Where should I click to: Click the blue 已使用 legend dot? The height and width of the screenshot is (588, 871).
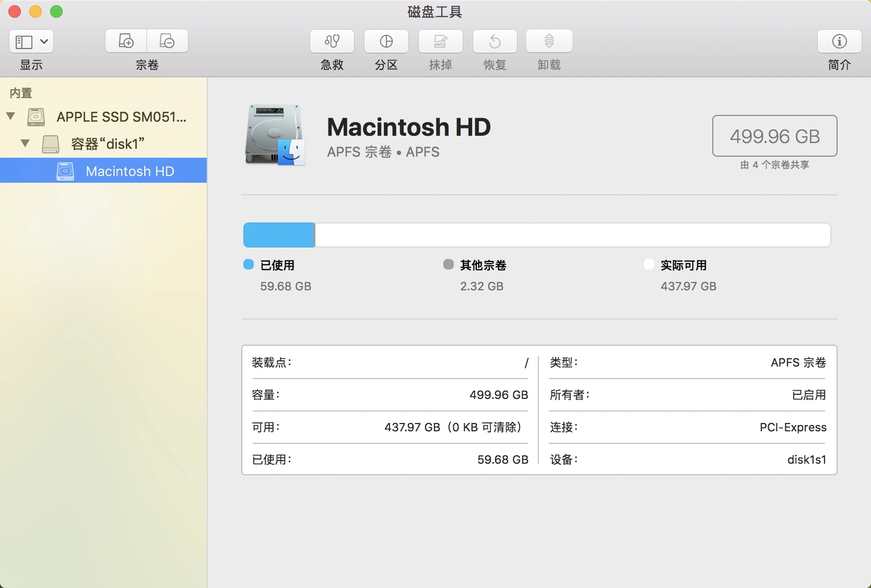click(x=249, y=264)
